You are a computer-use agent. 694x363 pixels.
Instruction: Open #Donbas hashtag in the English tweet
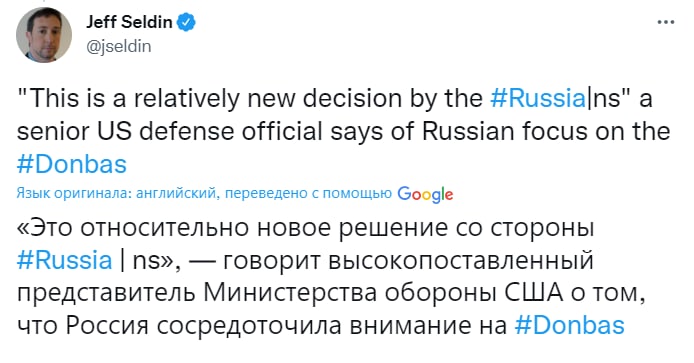(72, 164)
